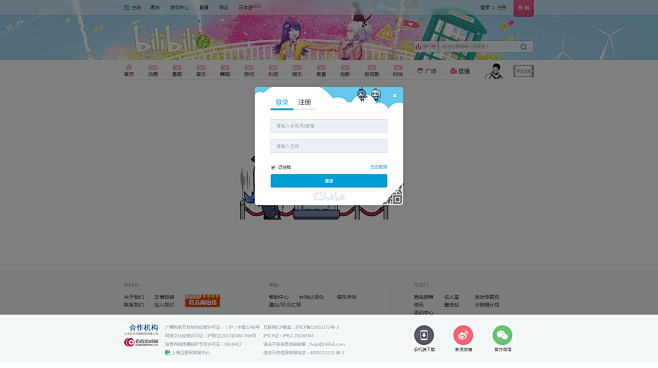Screen dimensions: 658x368
Task: Open 周边 in the top navigation
Action: point(224,8)
